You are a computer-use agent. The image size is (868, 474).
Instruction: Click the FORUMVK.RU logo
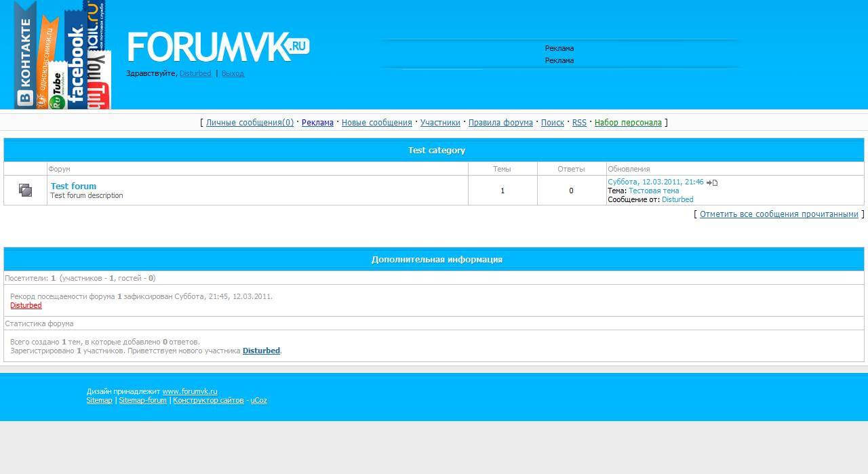(218, 47)
